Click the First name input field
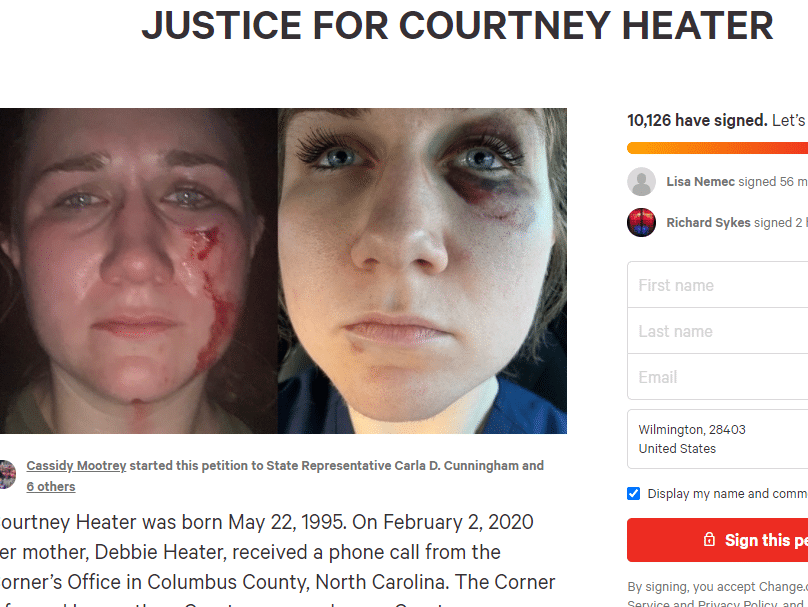Viewport: 808px width, 607px height. tap(717, 285)
